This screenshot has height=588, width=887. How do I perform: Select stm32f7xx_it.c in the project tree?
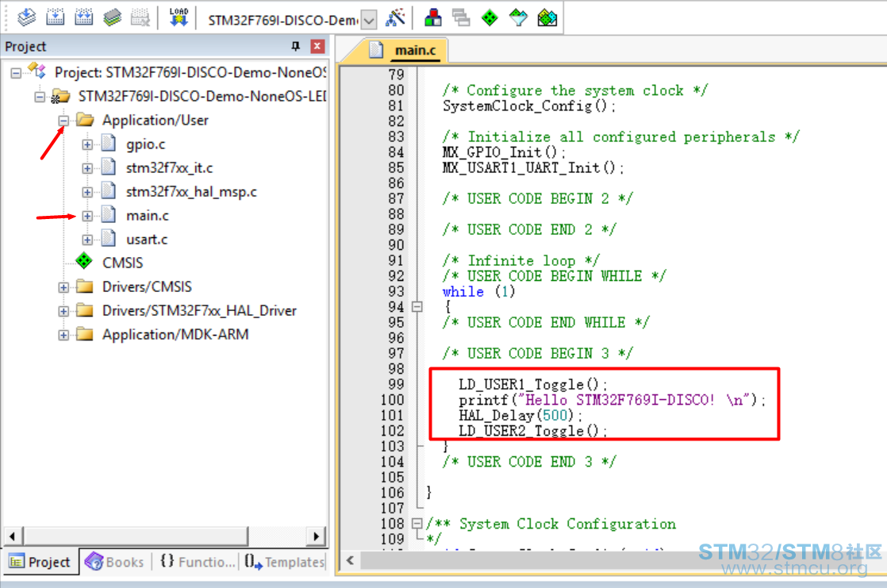pyautogui.click(x=169, y=168)
